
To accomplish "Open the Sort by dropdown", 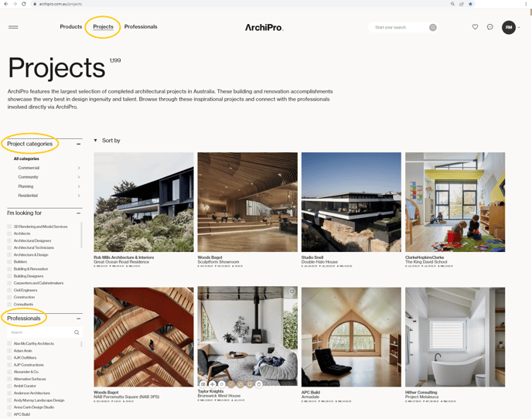I will 107,141.
